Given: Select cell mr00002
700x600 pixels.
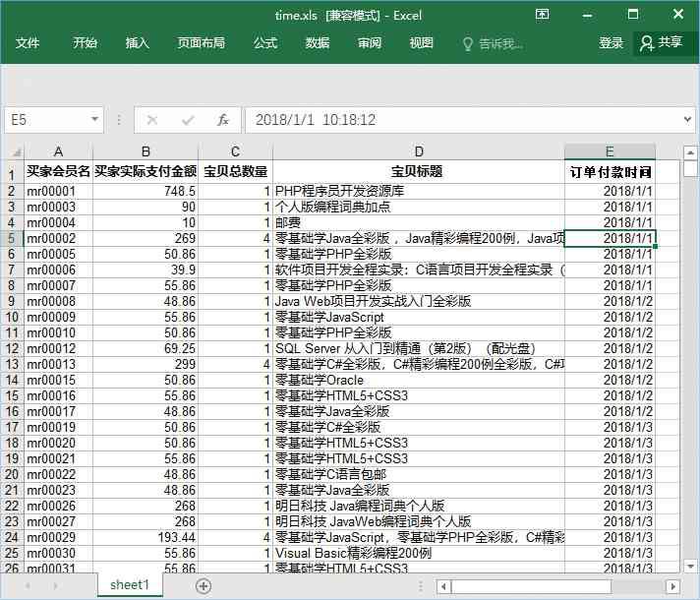Looking at the screenshot, I should point(58,239).
